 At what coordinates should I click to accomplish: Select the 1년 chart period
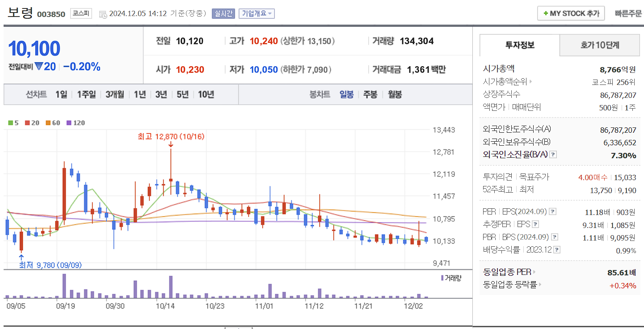[x=139, y=95]
